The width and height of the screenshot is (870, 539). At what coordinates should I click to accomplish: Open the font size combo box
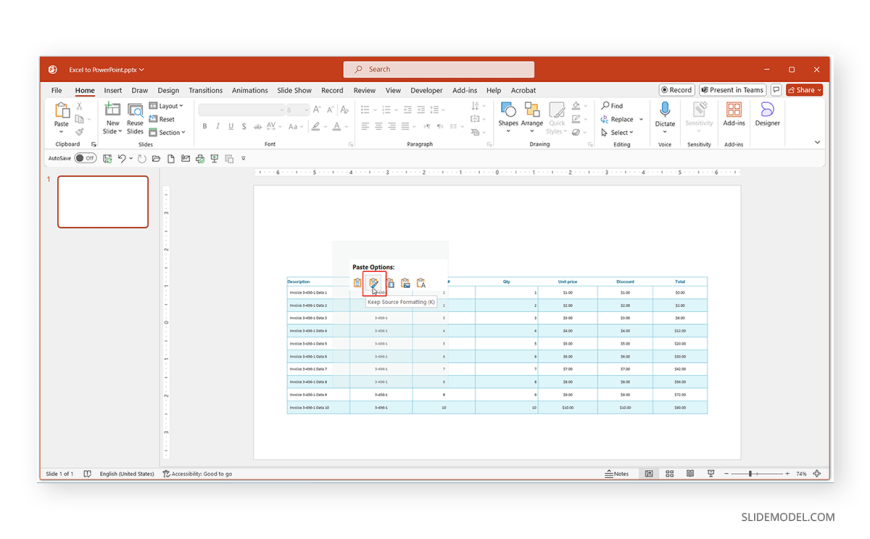click(297, 109)
